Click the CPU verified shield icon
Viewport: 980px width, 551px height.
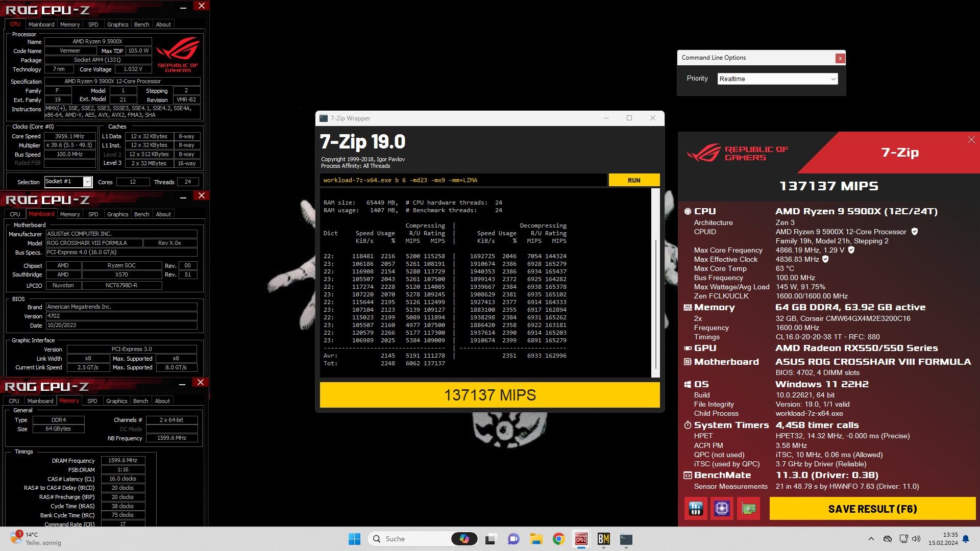tap(915, 232)
